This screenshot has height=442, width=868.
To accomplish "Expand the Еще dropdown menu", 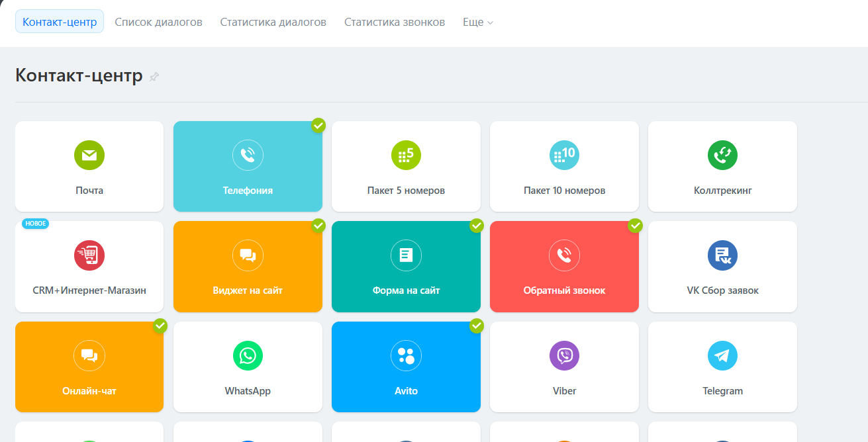I will click(x=478, y=22).
